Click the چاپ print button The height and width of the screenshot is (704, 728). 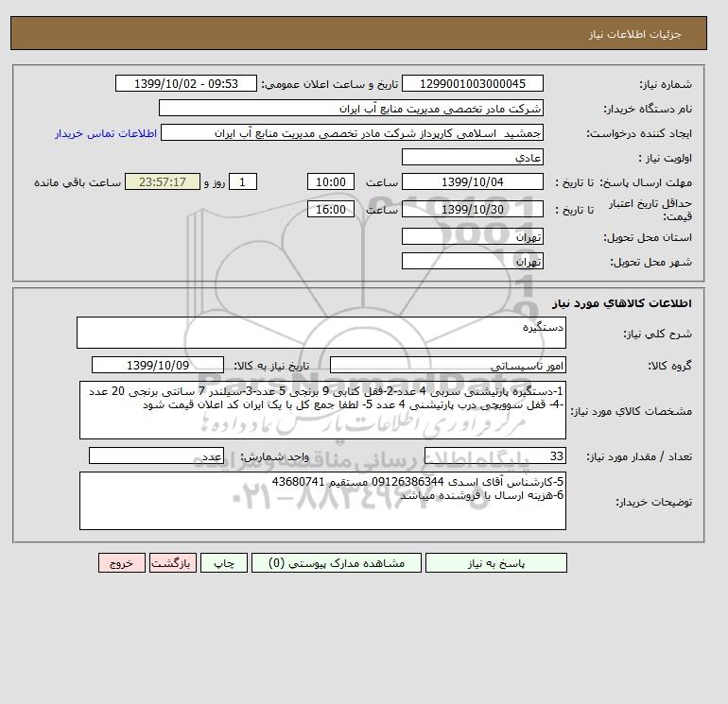[x=224, y=563]
